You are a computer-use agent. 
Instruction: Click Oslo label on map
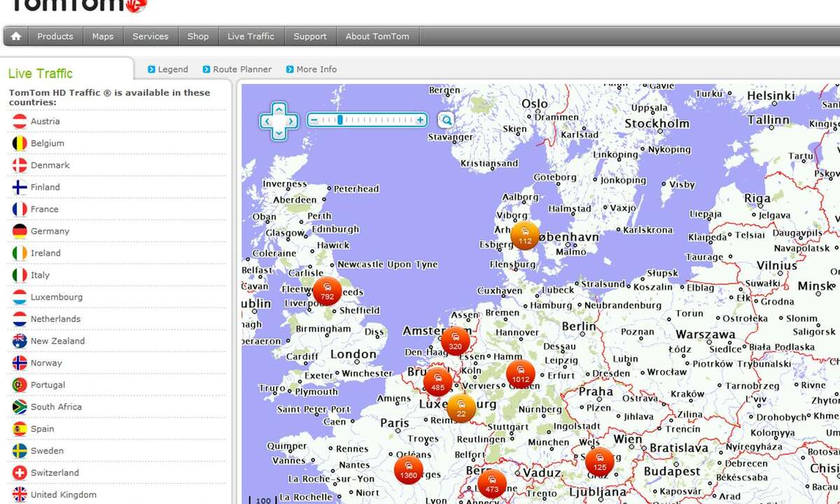tap(535, 104)
